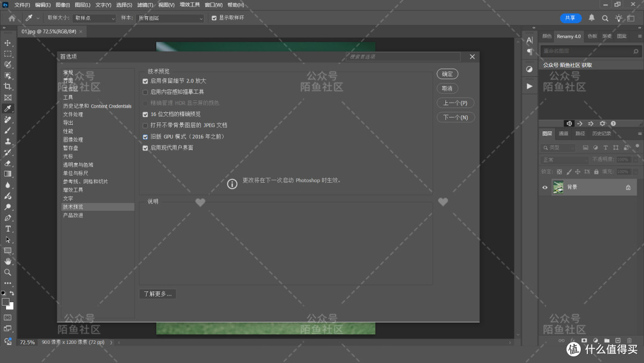This screenshot has width=644, height=363.
Task: Select the Zoom tool in toolbar
Action: tap(7, 272)
